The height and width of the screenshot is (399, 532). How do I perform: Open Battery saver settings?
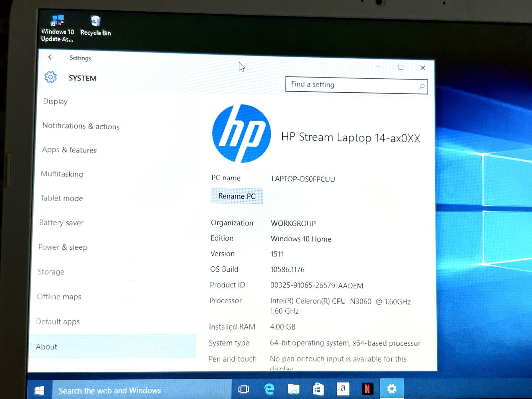coord(61,222)
